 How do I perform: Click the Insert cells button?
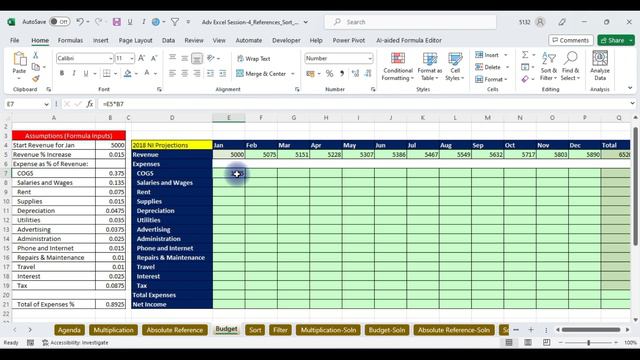click(487, 55)
